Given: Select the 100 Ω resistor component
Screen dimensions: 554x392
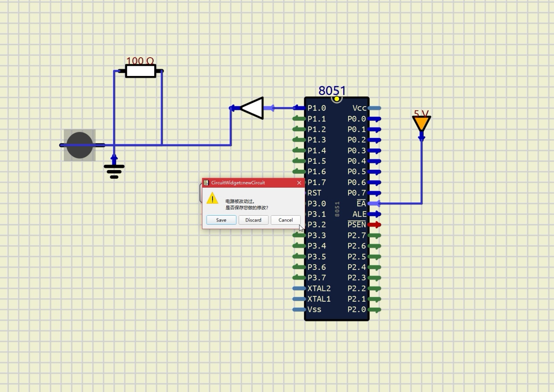Looking at the screenshot, I should click(x=140, y=71).
